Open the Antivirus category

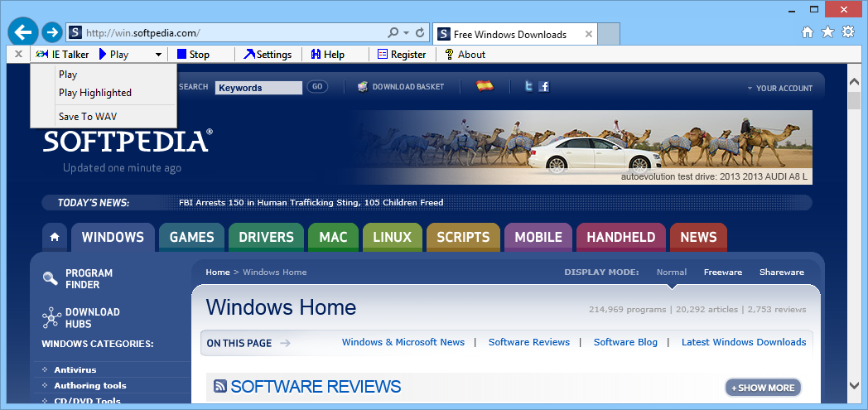(x=75, y=369)
